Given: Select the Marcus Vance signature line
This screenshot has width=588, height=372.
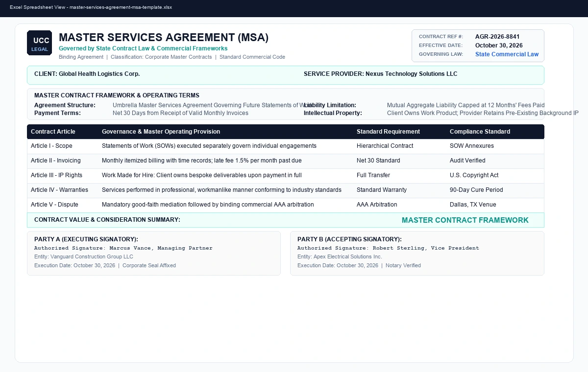Looking at the screenshot, I should [123, 248].
